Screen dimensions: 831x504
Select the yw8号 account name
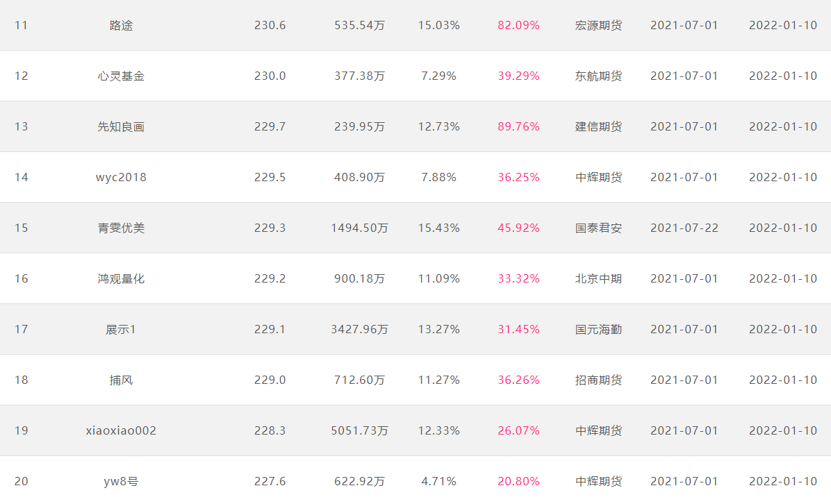tap(121, 482)
